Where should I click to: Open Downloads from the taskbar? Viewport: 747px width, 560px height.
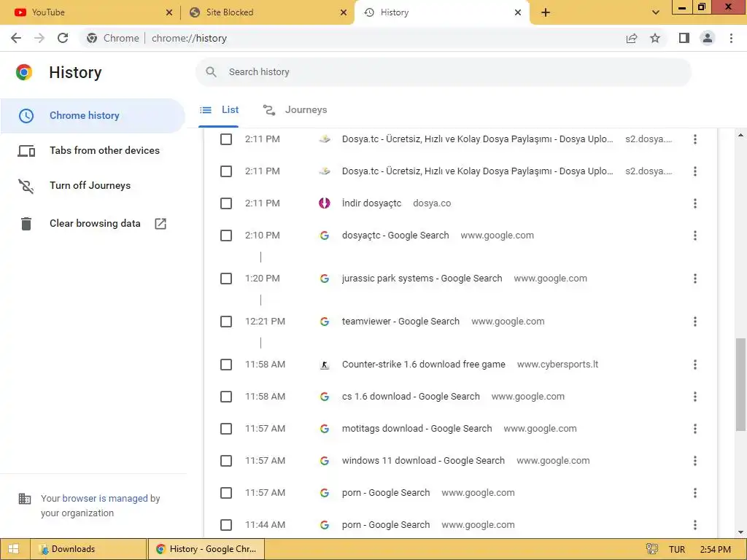coord(88,549)
